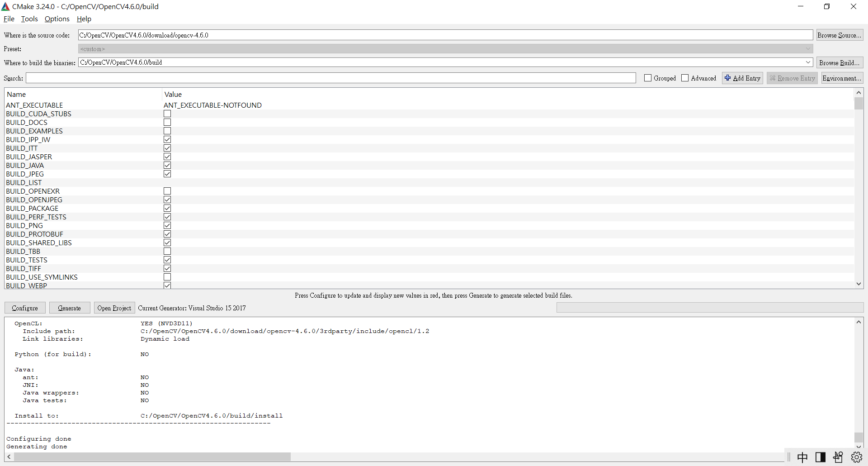The width and height of the screenshot is (868, 466).
Task: Click the 'Generating done' log line
Action: pos(37,447)
